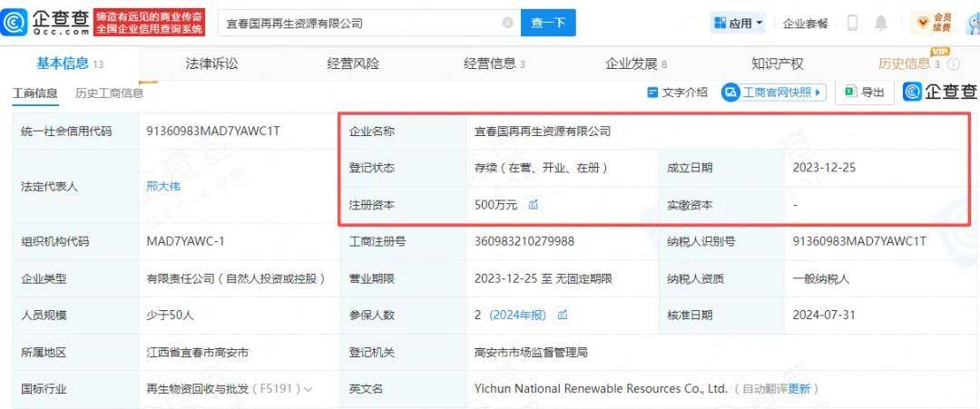Switch to 知识产权 tab
This screenshot has height=409, width=980.
pyautogui.click(x=777, y=63)
